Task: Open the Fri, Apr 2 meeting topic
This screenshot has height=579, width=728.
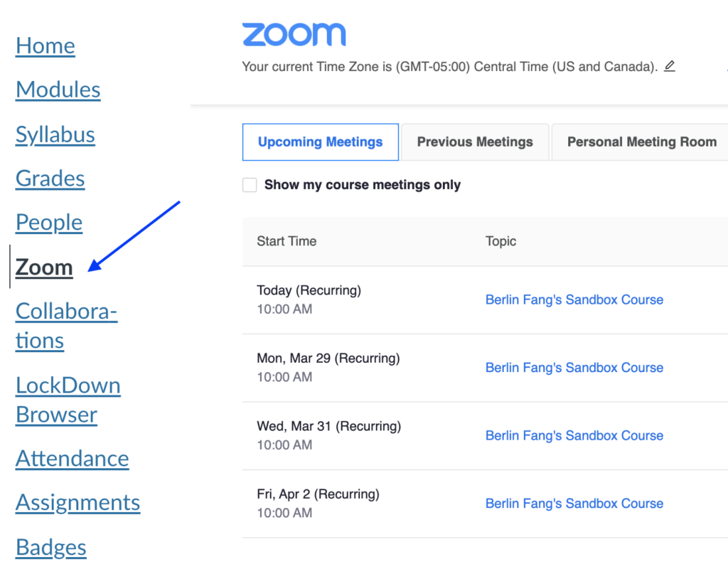Action: tap(574, 504)
